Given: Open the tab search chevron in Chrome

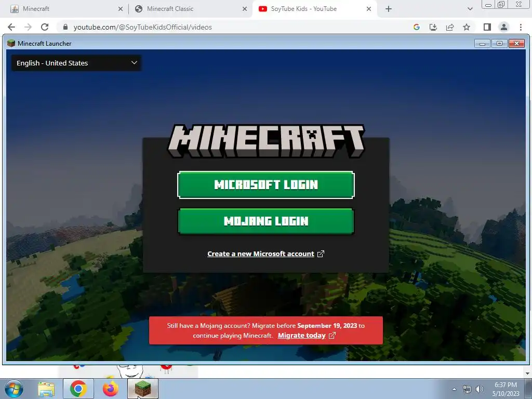Looking at the screenshot, I should (x=470, y=9).
